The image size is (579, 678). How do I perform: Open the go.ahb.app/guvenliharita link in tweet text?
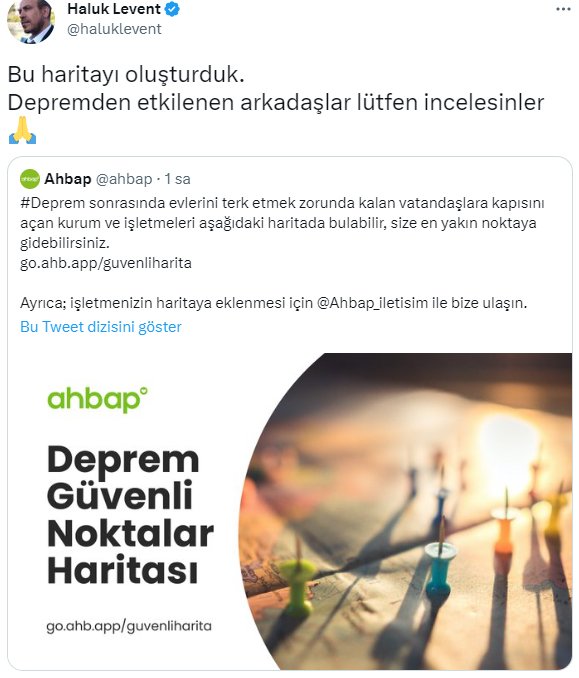(x=106, y=263)
